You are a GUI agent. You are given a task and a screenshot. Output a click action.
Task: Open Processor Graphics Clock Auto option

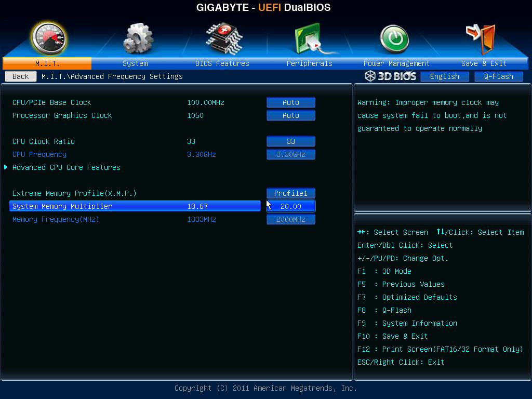(291, 115)
